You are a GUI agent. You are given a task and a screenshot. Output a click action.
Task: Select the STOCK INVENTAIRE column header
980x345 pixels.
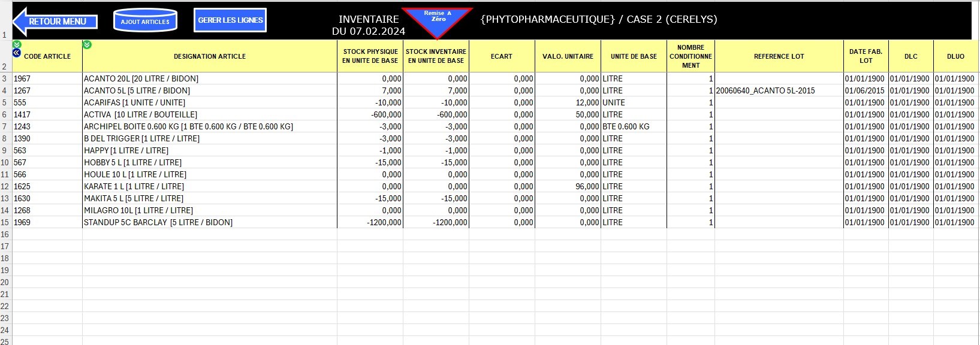436,56
